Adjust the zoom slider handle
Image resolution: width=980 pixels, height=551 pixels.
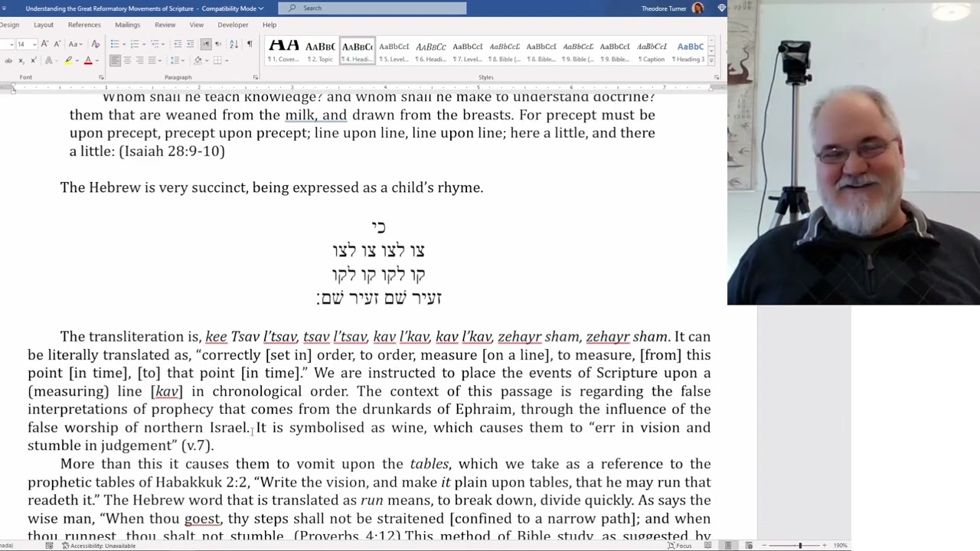[800, 546]
